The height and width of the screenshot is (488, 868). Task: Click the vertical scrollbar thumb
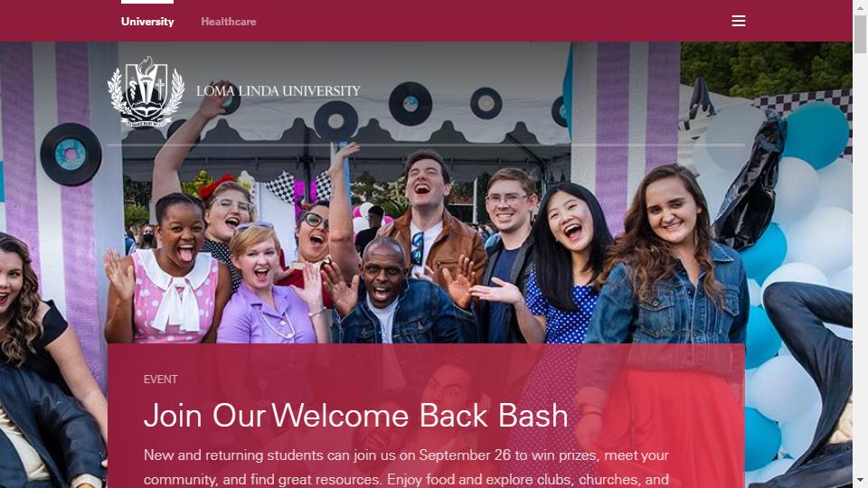pos(860,34)
